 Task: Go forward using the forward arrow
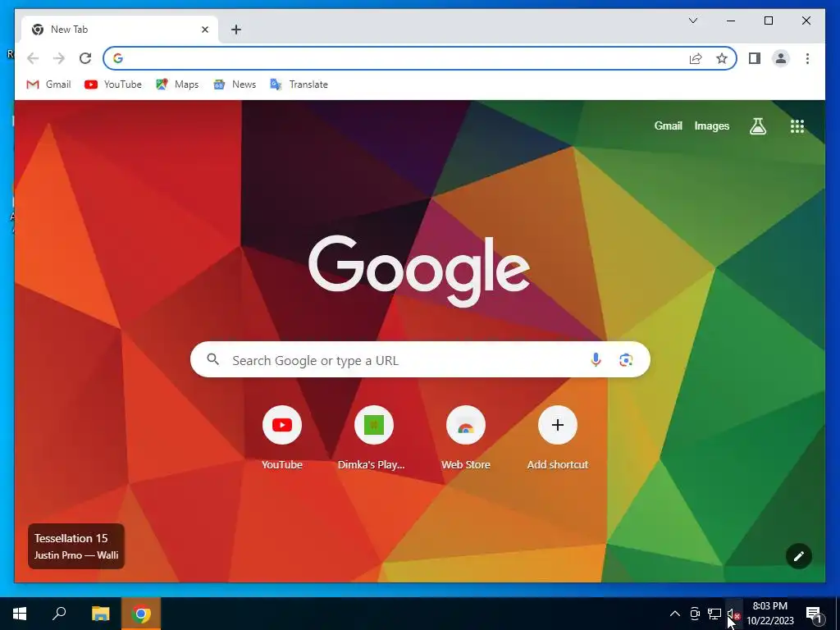click(59, 58)
